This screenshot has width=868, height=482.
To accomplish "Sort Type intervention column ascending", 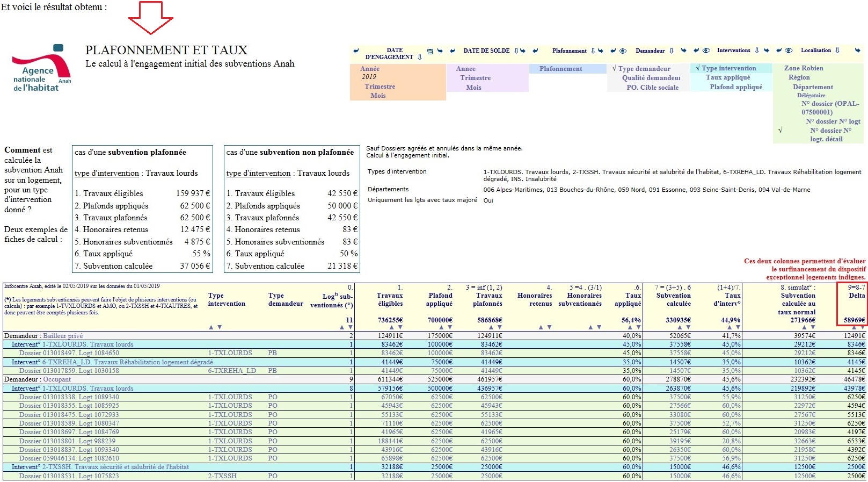I will click(211, 327).
